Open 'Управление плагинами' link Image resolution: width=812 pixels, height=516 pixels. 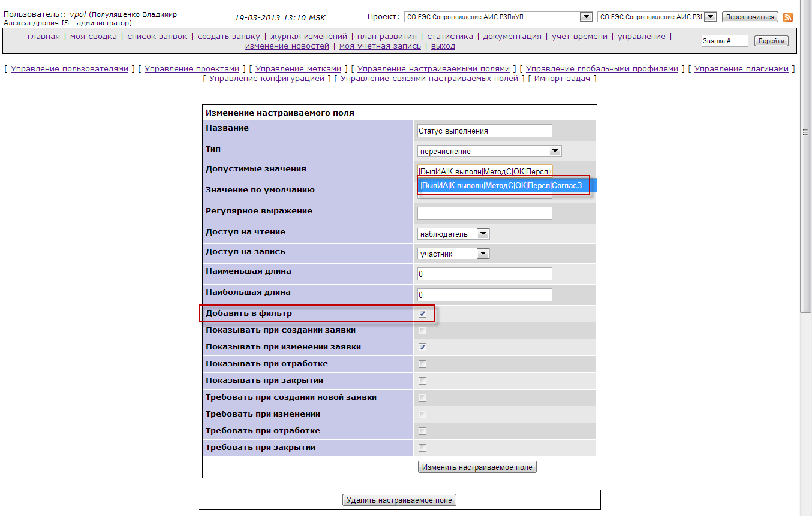741,69
